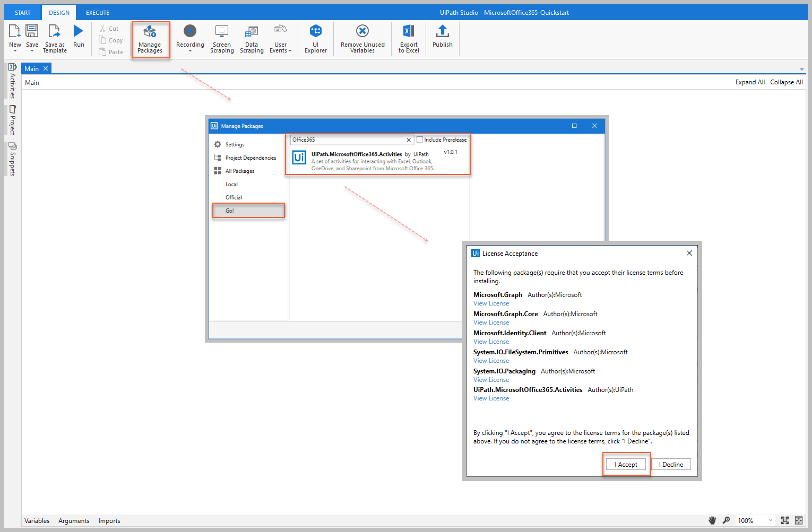Open Settings in Manage Packages
The width and height of the screenshot is (812, 532).
[229, 144]
